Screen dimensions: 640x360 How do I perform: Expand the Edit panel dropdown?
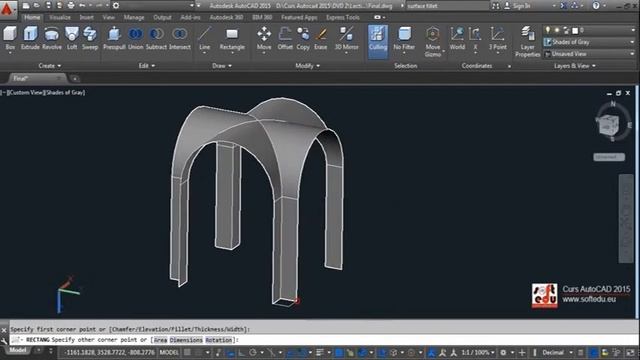(147, 66)
